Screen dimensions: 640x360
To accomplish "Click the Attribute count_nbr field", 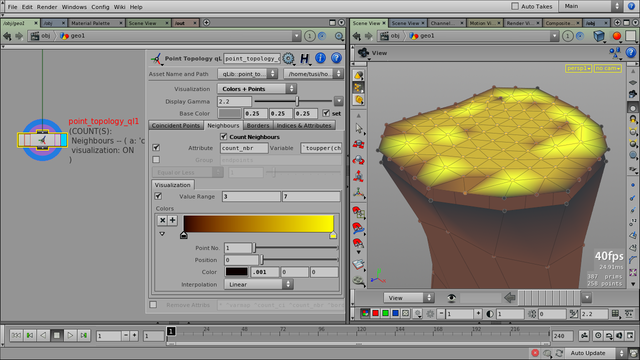I will point(244,148).
